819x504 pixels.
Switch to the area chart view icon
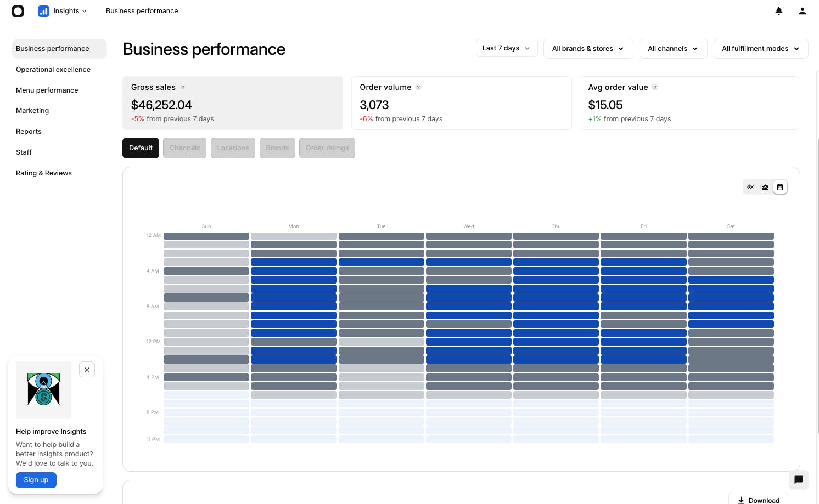(x=765, y=187)
